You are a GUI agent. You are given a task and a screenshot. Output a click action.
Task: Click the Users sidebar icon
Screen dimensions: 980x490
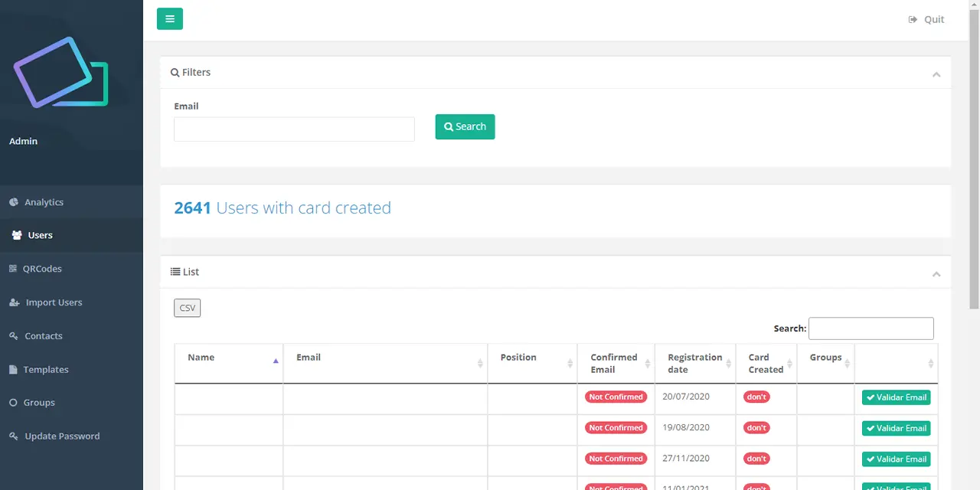coord(17,236)
